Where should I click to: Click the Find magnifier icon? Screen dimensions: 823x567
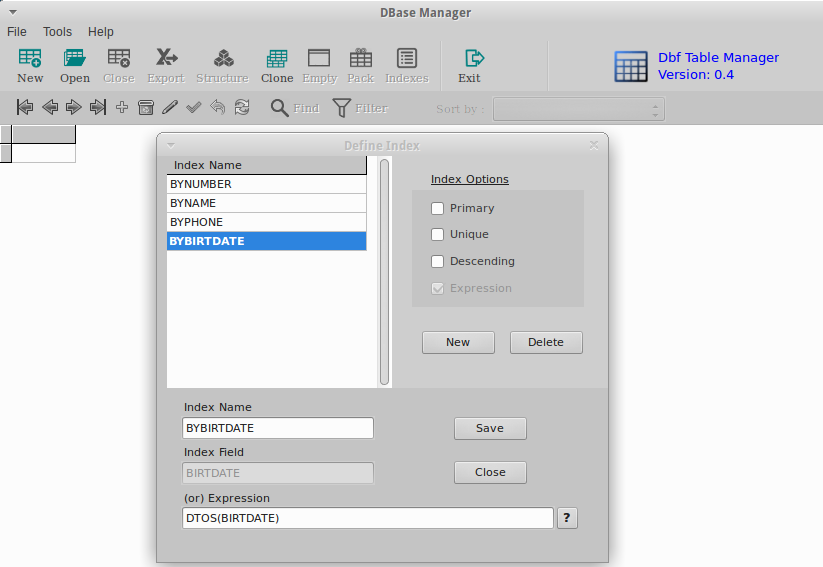tap(279, 108)
